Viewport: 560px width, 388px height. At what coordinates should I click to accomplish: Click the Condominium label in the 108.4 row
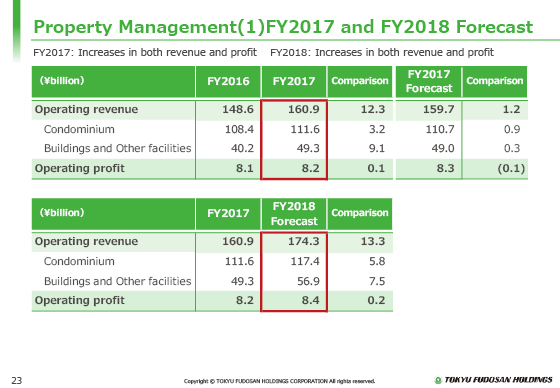[x=79, y=129]
